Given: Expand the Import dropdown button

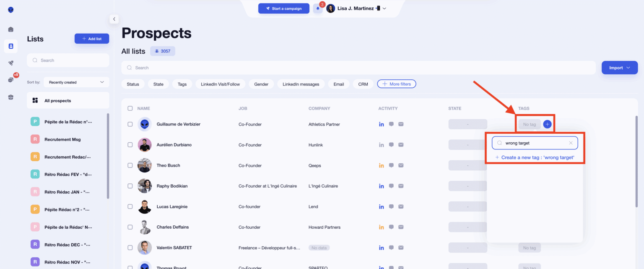Looking at the screenshot, I should 619,68.
